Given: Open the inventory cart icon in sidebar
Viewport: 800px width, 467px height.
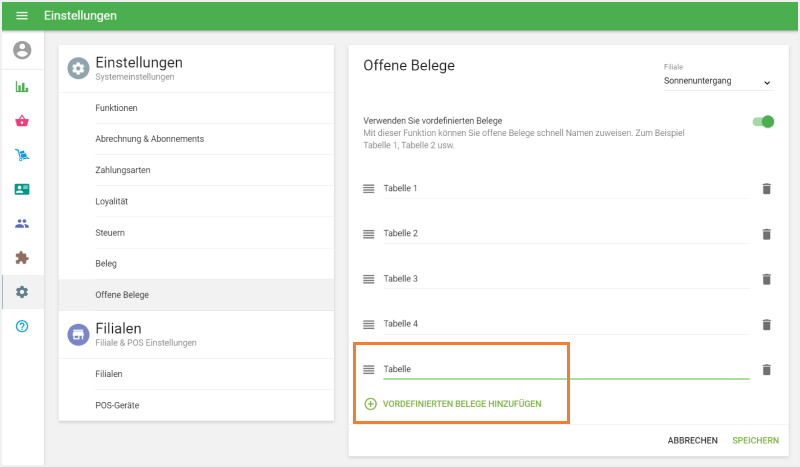Looking at the screenshot, I should (x=22, y=155).
